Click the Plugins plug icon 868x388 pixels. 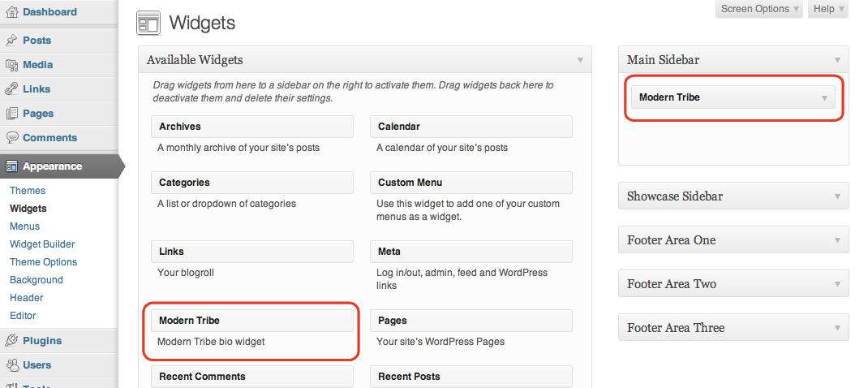click(11, 341)
